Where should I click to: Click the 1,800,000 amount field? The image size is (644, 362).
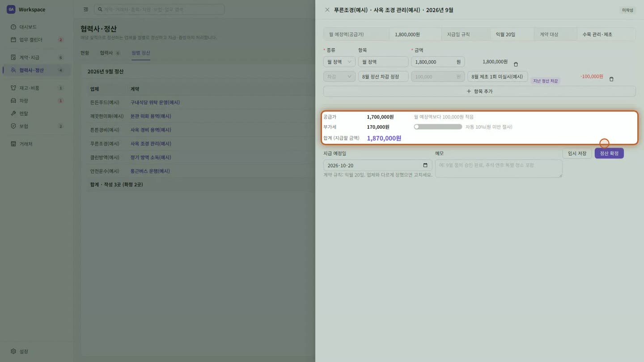click(438, 62)
